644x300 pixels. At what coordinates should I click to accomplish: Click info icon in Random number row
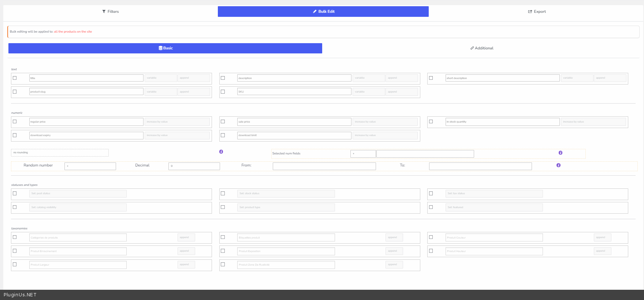coord(558,165)
